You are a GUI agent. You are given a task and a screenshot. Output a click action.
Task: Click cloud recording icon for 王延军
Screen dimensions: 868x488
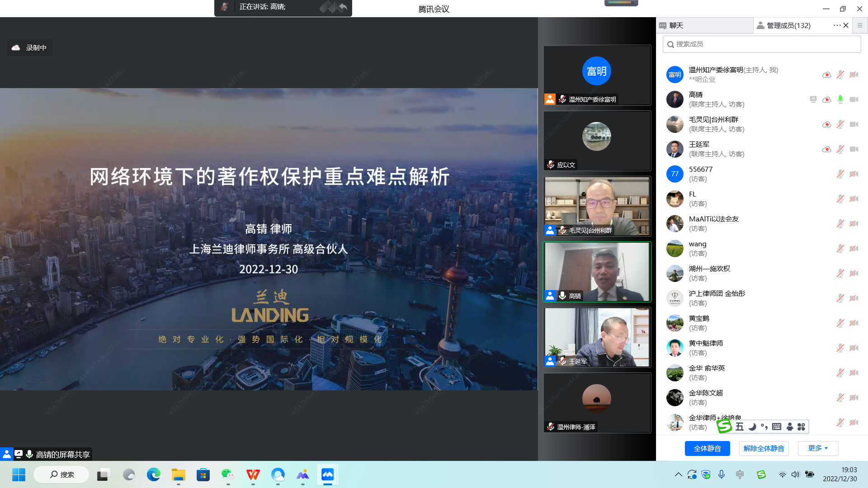pyautogui.click(x=826, y=149)
